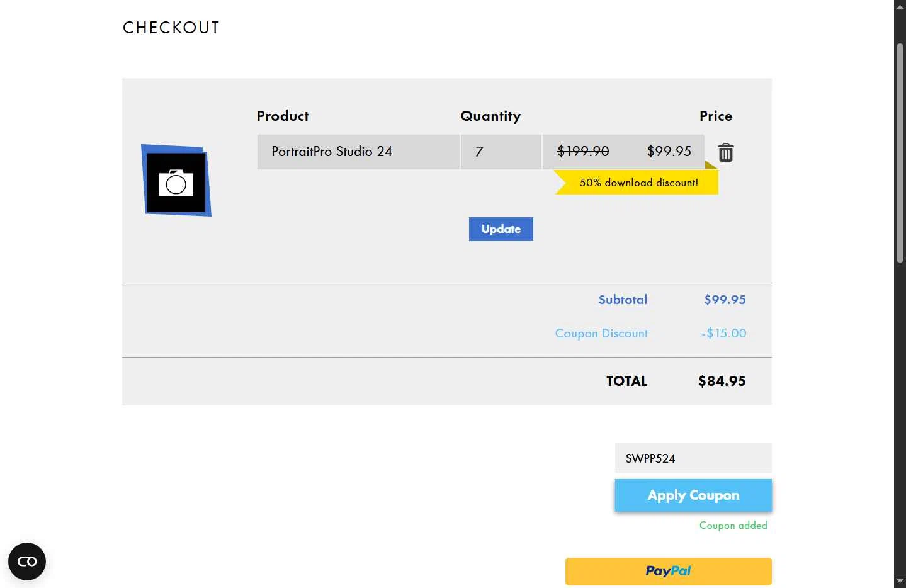This screenshot has height=588, width=906.
Task: Click the Update button
Action: (501, 229)
